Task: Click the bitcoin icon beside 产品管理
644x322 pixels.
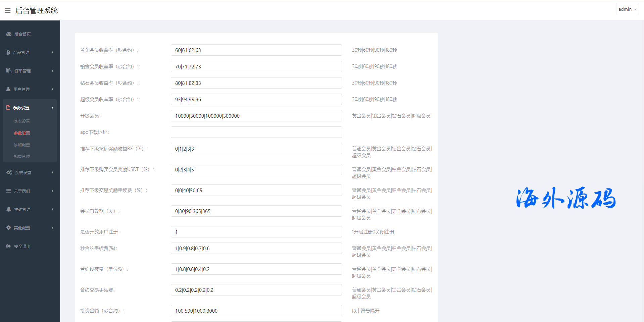Action: (8, 52)
